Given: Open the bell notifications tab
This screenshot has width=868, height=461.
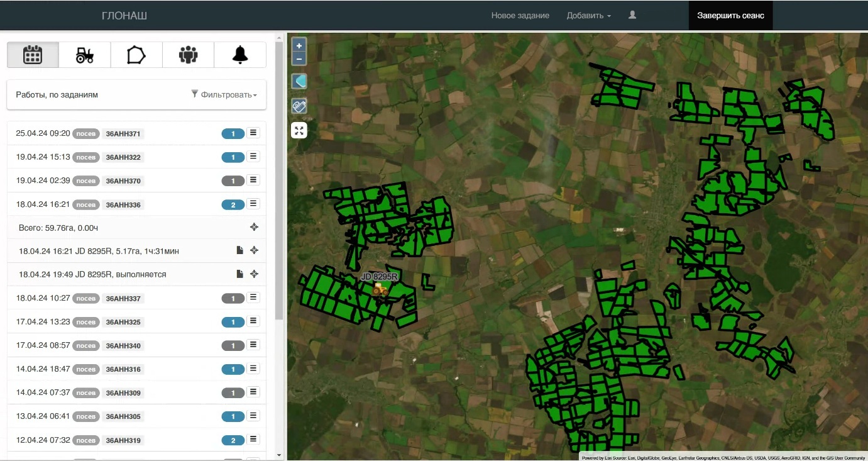Looking at the screenshot, I should [240, 55].
